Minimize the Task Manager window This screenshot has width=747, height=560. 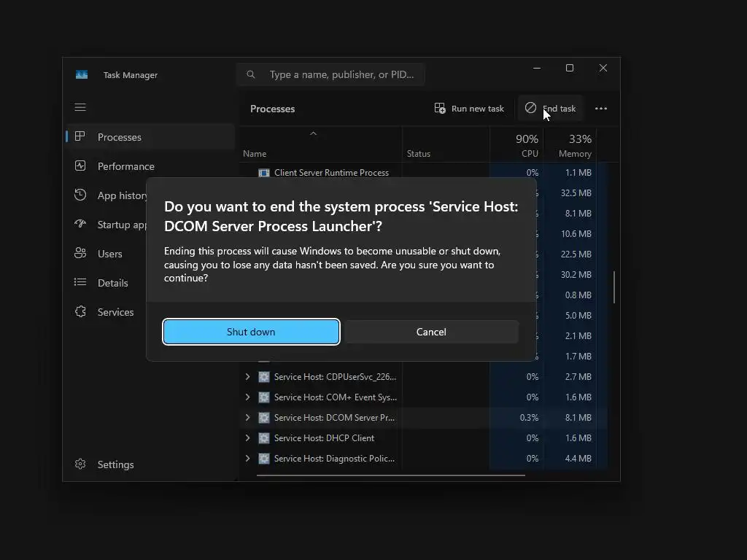tap(537, 68)
